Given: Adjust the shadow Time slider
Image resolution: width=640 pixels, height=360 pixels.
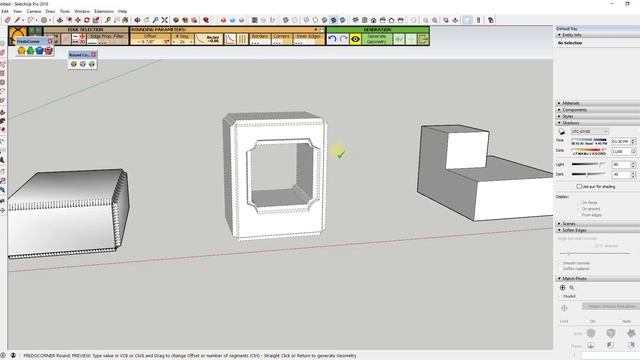Looking at the screenshot, I should coord(589,141).
